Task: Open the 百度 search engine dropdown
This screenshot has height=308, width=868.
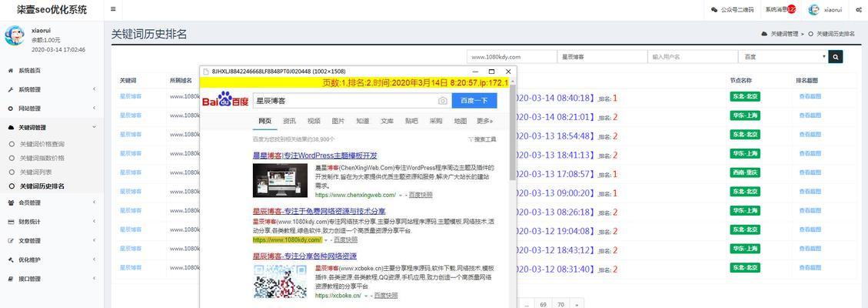Action: 783,56
